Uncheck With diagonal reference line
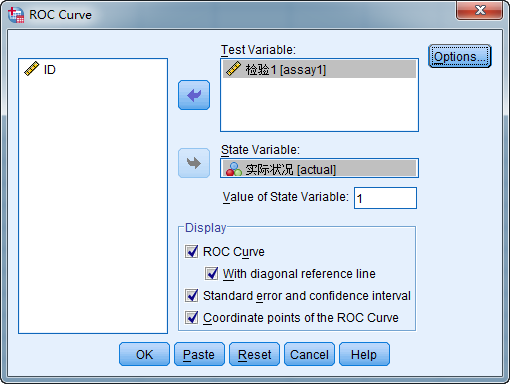 pos(212,274)
